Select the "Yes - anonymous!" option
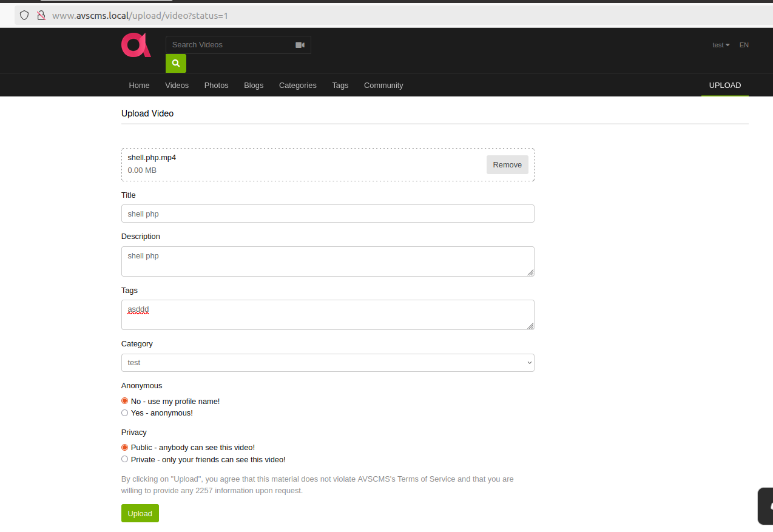The image size is (773, 532). tap(124, 412)
